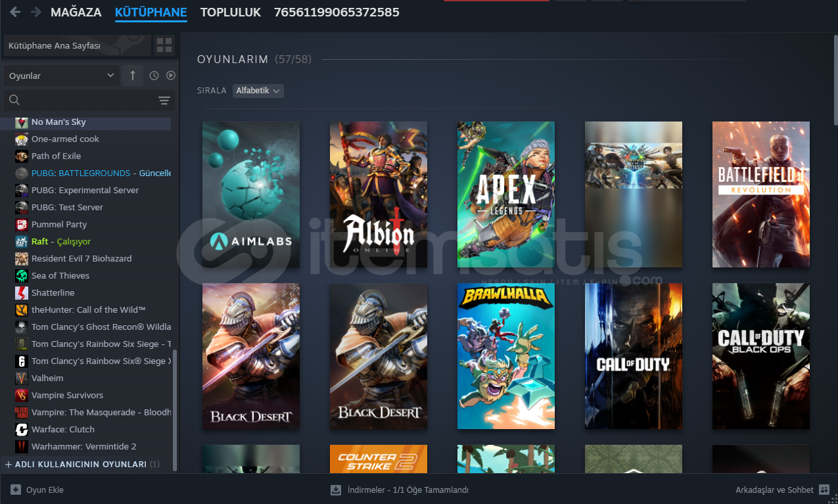
Task: Open friends and chat icon
Action: pos(824,490)
